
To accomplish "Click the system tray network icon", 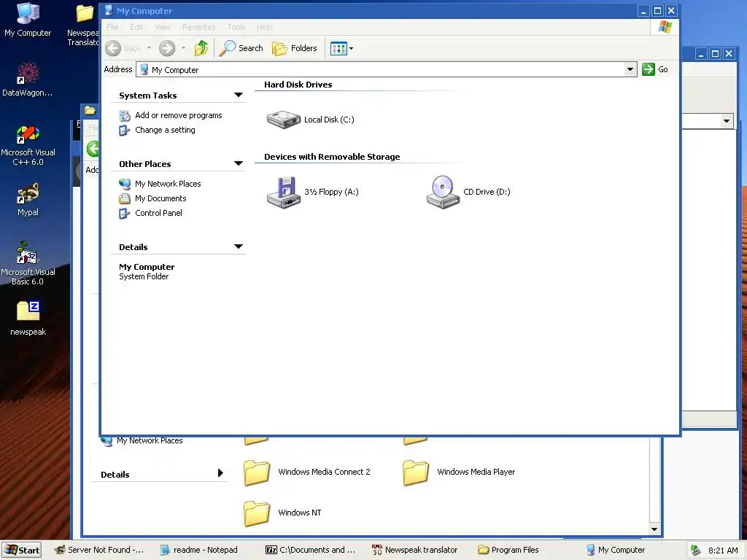I will point(695,550).
